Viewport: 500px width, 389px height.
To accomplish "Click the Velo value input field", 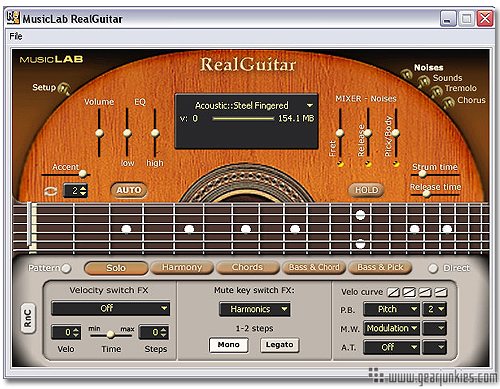I will 66,333.
